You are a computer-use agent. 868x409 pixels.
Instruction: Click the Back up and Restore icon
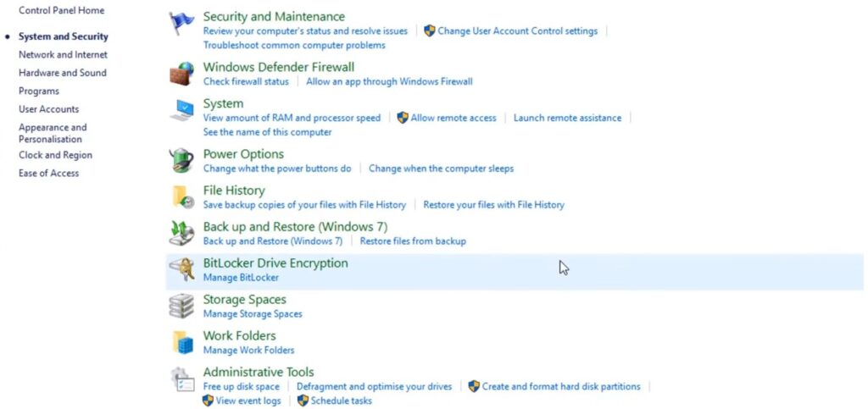pos(182,233)
